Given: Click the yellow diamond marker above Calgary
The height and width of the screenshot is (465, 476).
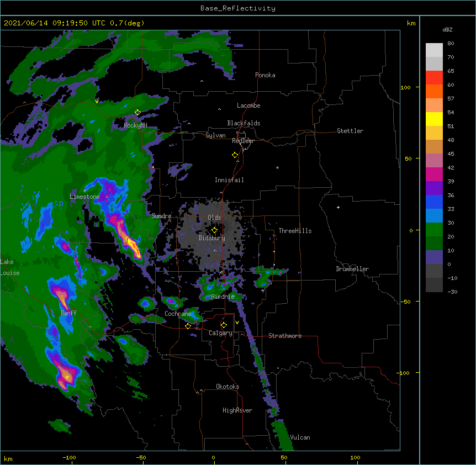Looking at the screenshot, I should (224, 325).
